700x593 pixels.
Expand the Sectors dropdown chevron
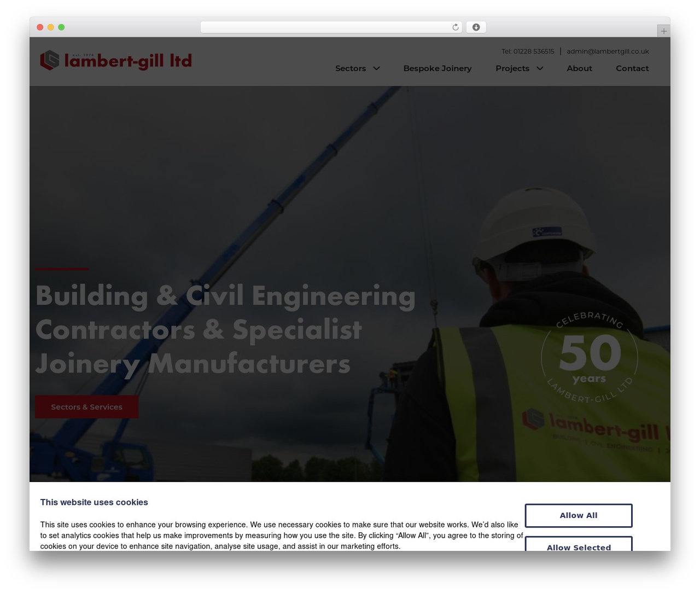coord(376,68)
